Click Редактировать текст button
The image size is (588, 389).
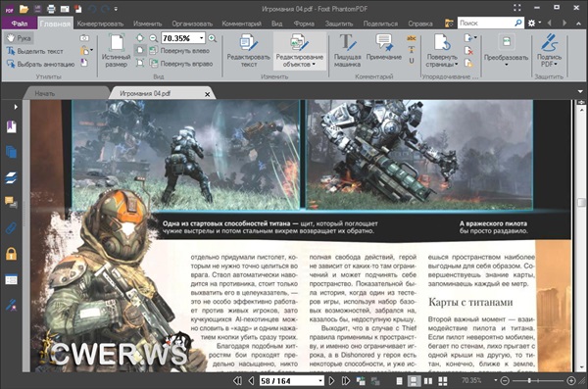click(248, 50)
